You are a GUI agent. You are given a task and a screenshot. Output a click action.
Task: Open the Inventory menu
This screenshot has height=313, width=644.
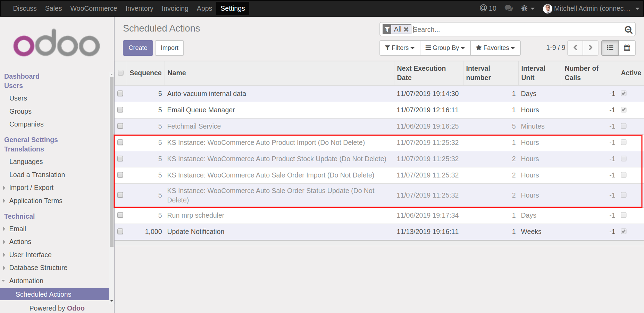click(x=139, y=8)
